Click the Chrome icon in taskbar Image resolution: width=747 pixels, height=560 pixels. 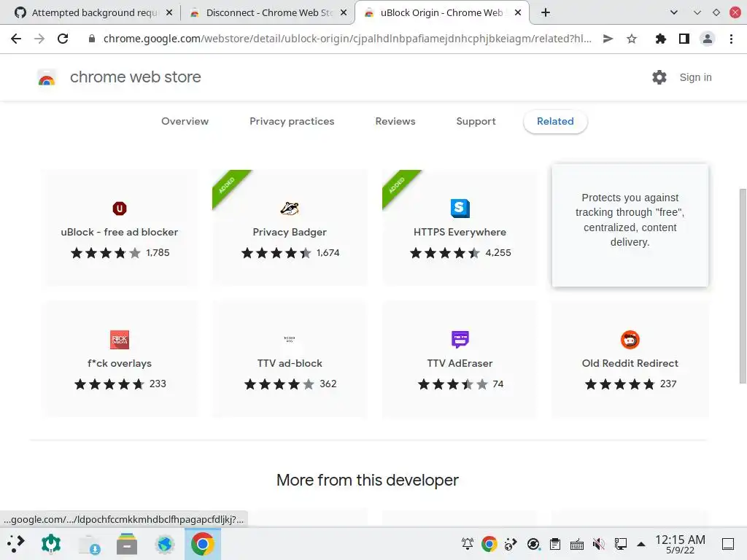click(203, 544)
